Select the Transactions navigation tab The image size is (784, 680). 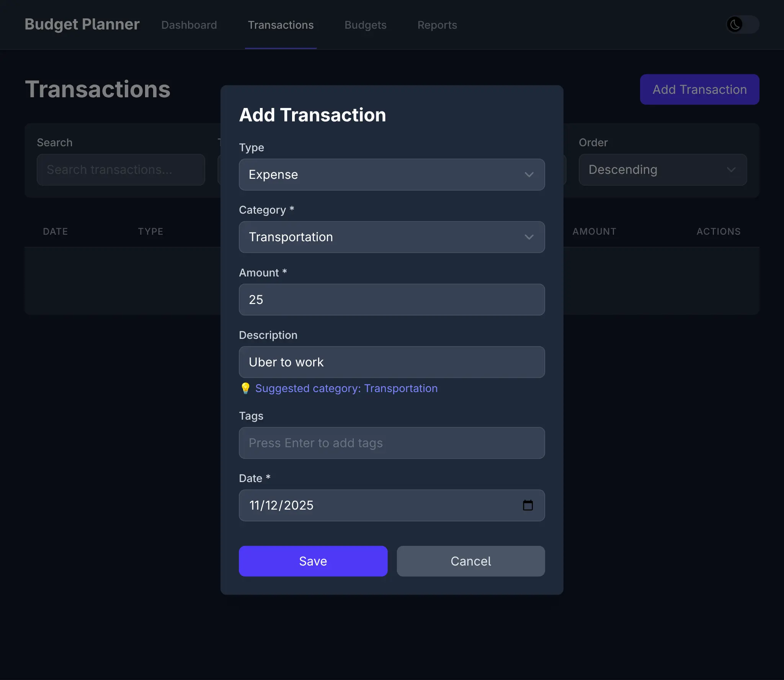[x=281, y=25]
